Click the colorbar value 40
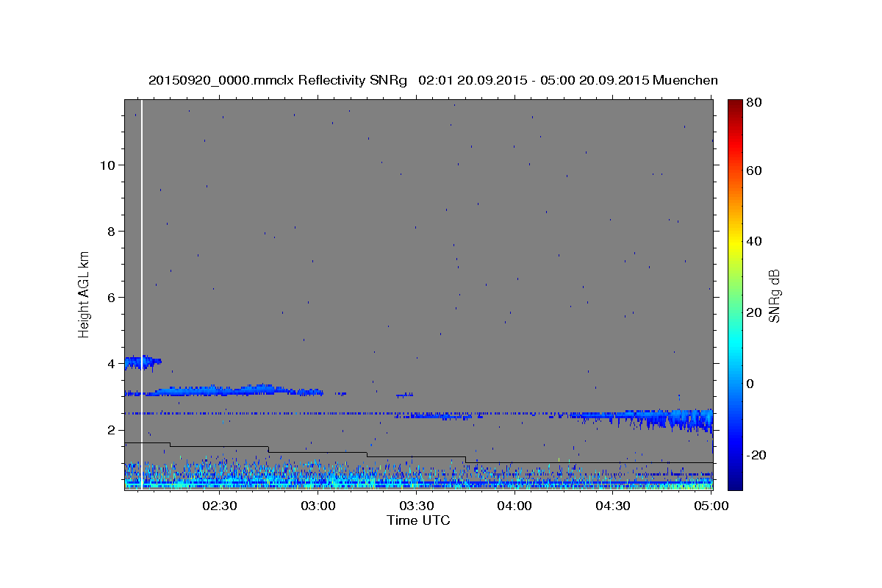Image resolution: width=882 pixels, height=588 pixels. pos(756,241)
